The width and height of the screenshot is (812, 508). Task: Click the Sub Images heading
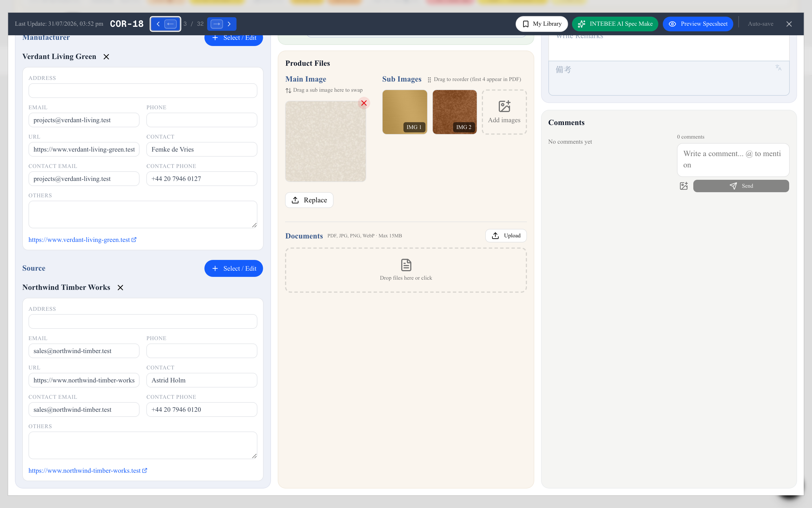click(402, 79)
